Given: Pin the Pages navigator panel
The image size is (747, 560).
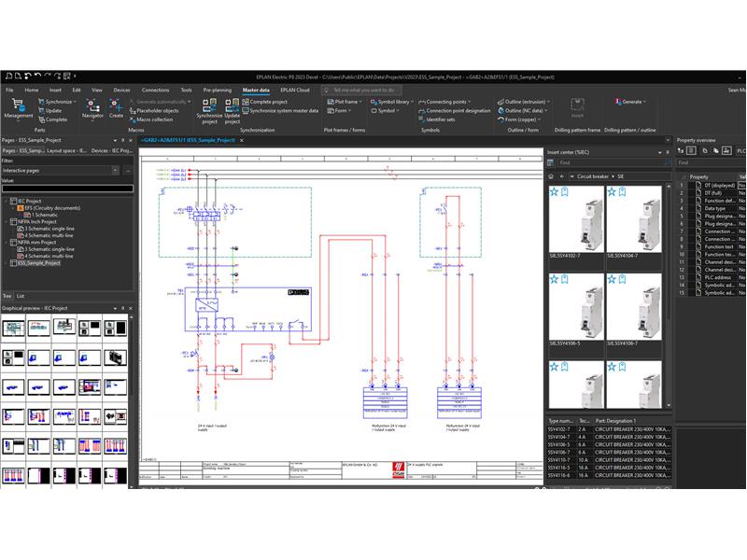Looking at the screenshot, I should pos(122,141).
